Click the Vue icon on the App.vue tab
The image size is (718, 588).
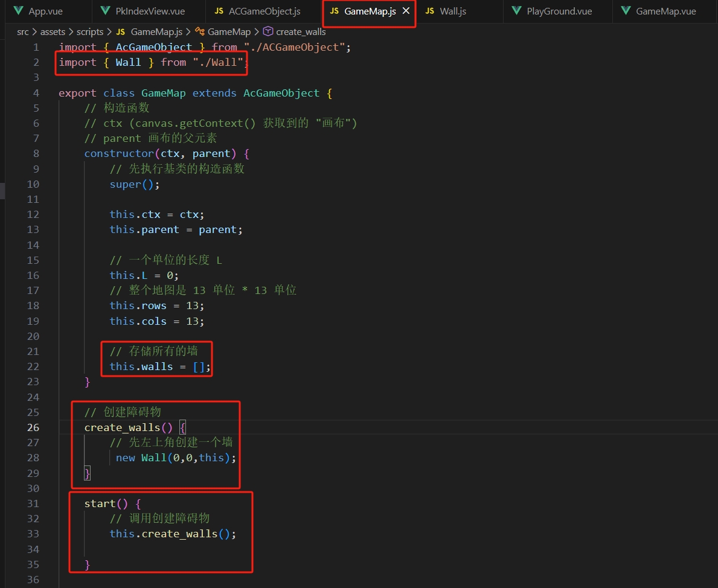point(18,11)
